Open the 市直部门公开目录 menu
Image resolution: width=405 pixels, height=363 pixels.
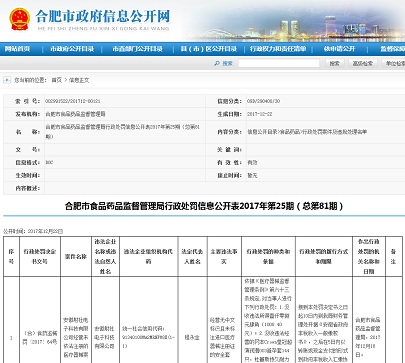pyautogui.click(x=137, y=49)
